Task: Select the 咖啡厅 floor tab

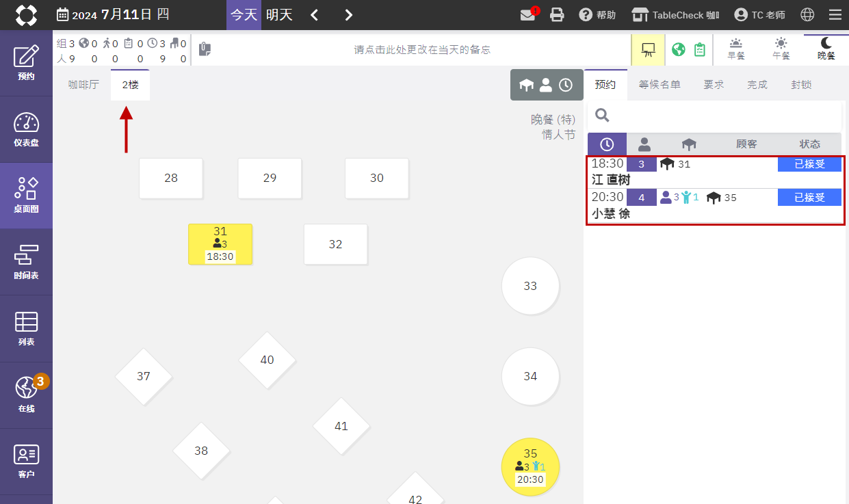Action: tap(83, 85)
